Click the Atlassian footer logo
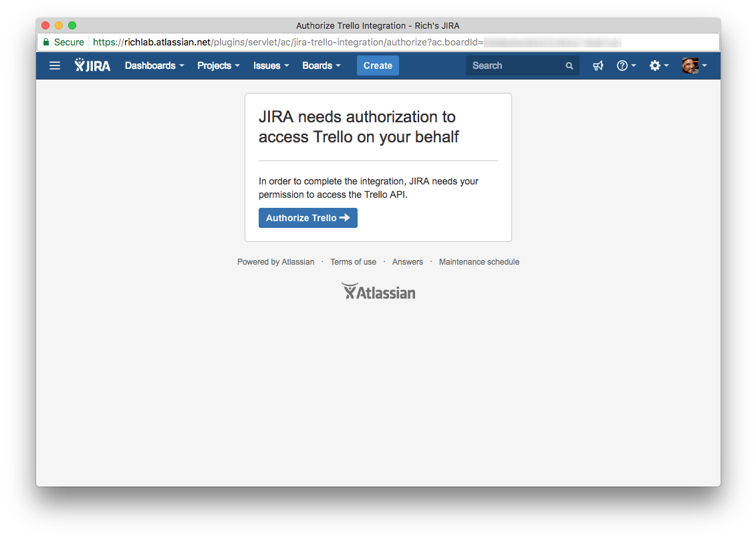The image size is (756, 536). 378,291
